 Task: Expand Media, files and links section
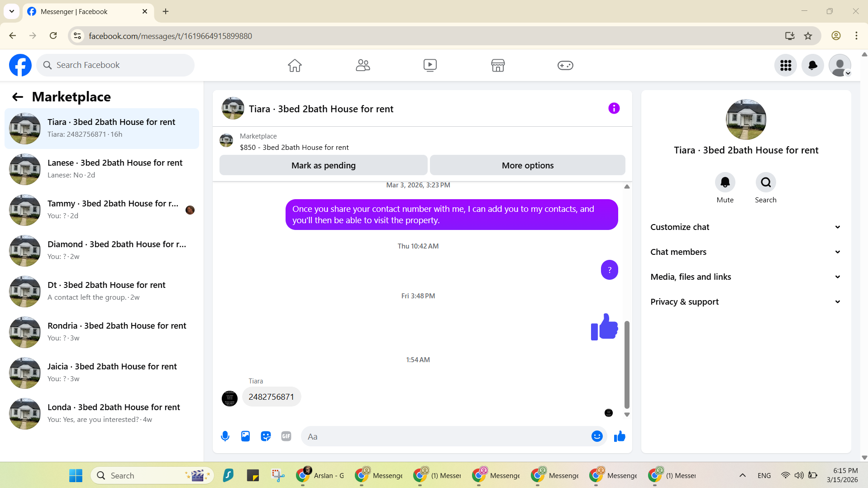pos(746,277)
